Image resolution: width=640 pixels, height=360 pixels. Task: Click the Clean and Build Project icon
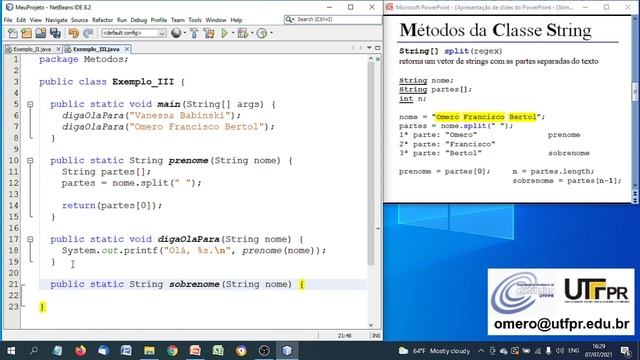[x=209, y=33]
